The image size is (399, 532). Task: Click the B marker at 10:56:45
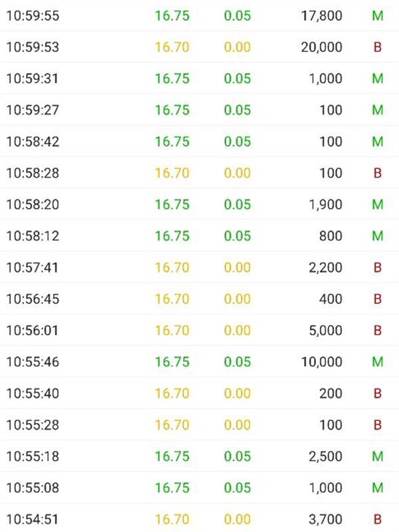[377, 299]
